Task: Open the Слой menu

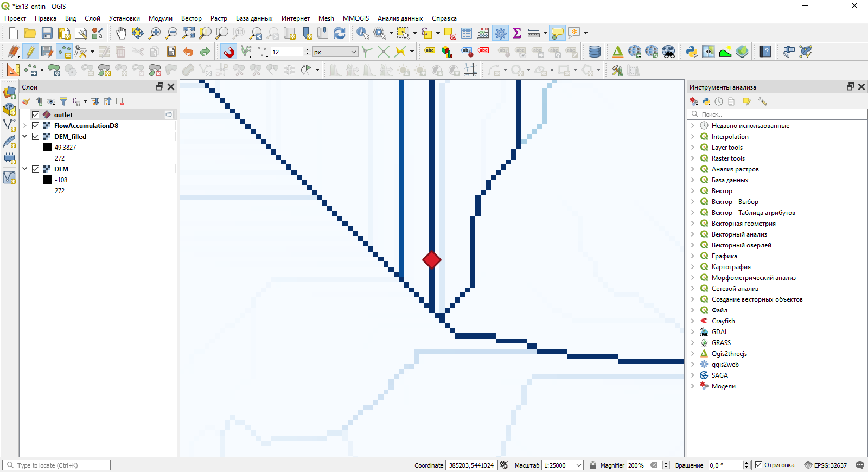Action: (92, 18)
